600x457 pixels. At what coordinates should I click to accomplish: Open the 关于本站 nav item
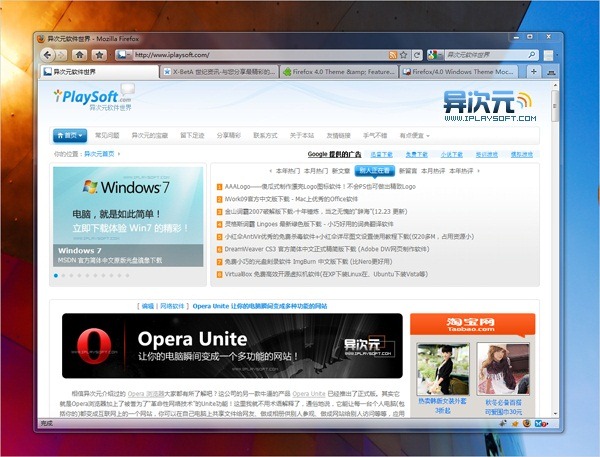point(302,135)
